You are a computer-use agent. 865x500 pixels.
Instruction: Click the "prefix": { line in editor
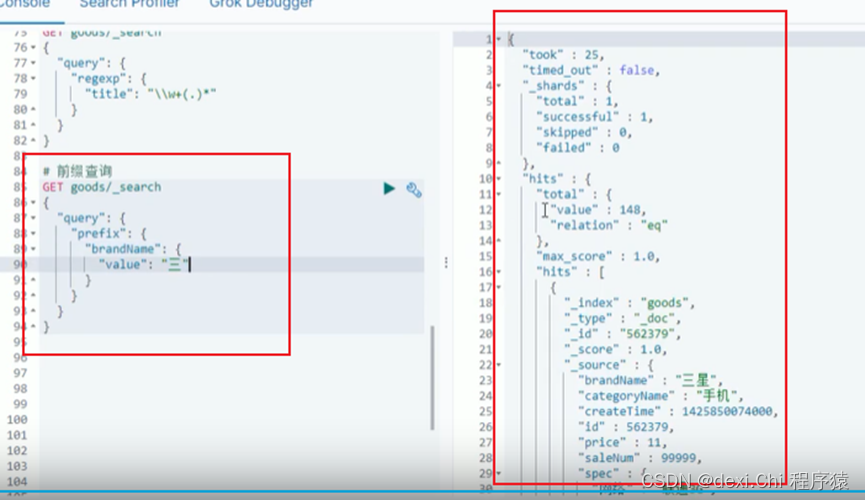click(109, 233)
